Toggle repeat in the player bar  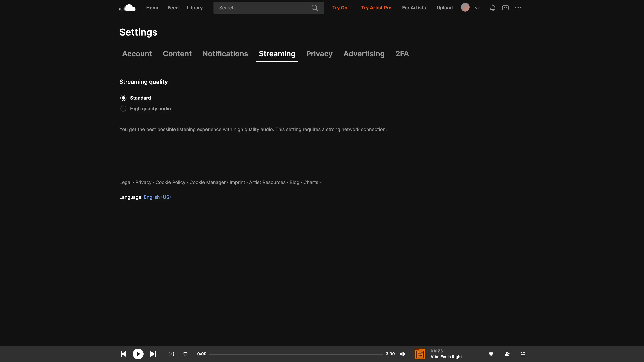[185, 354]
